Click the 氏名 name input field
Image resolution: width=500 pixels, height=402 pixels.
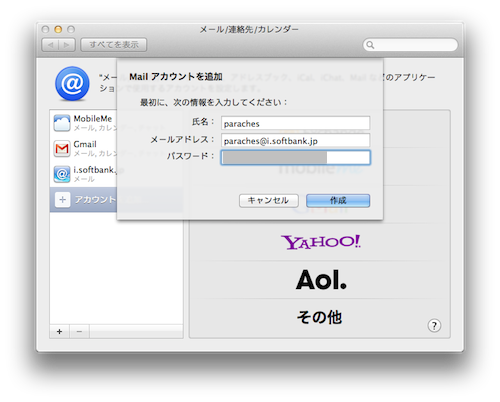[295, 123]
